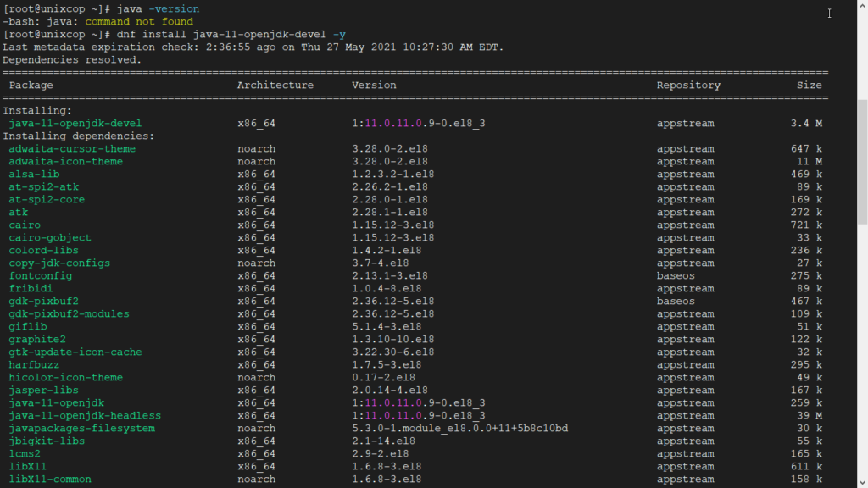Viewport: 868px width, 488px height.
Task: Click the java-11-openjdk-headless package name
Action: pos(85,416)
